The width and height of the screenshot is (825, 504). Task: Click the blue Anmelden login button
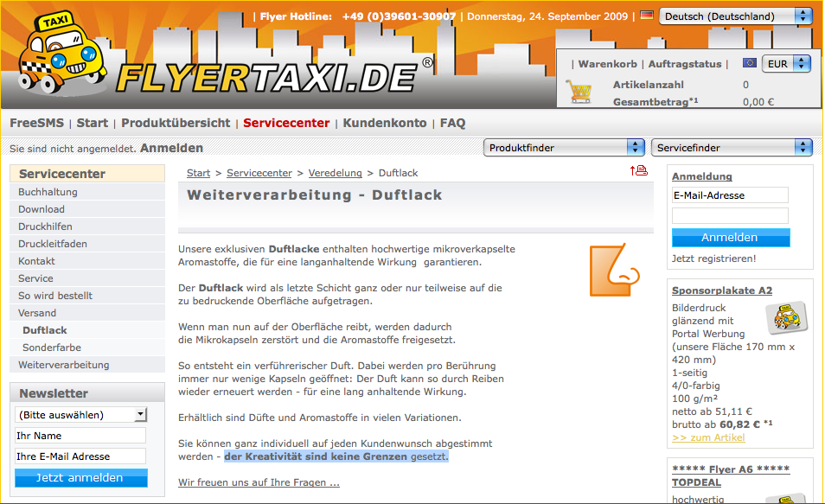[x=731, y=237]
